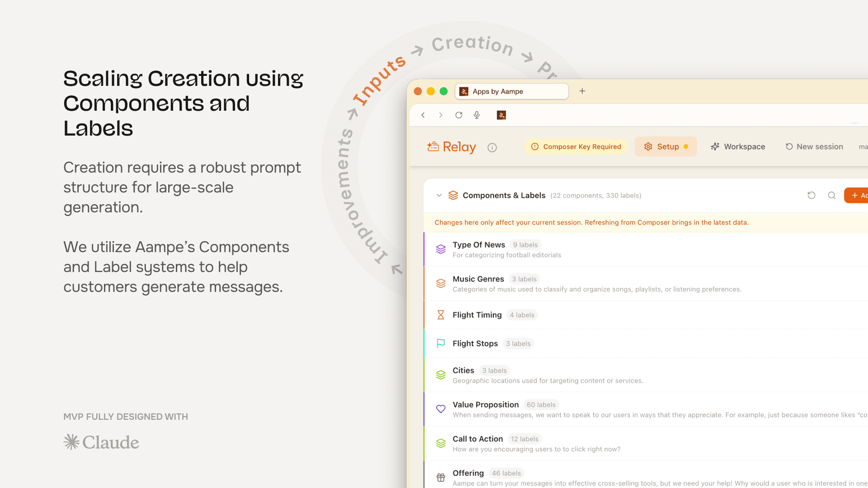
Task: Click the browser back arrow
Action: 423,115
